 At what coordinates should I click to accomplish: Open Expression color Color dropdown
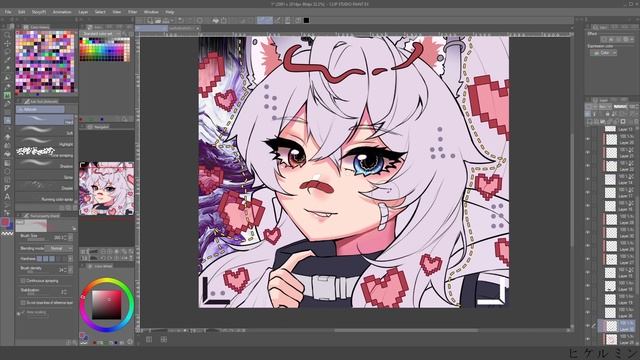pos(603,53)
